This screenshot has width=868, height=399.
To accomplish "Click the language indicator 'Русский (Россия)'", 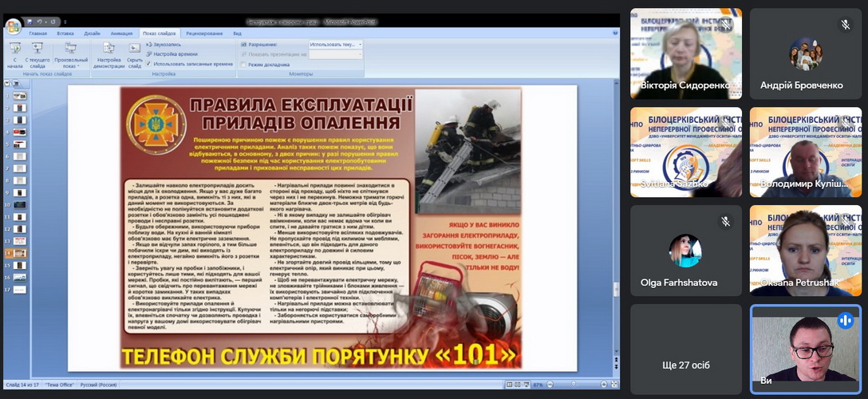I will click(x=98, y=384).
